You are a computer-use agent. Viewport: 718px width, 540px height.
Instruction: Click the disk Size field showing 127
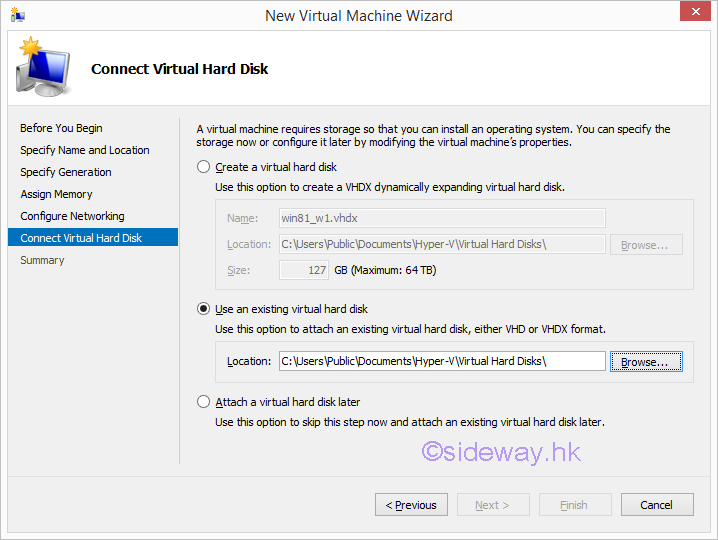point(304,270)
